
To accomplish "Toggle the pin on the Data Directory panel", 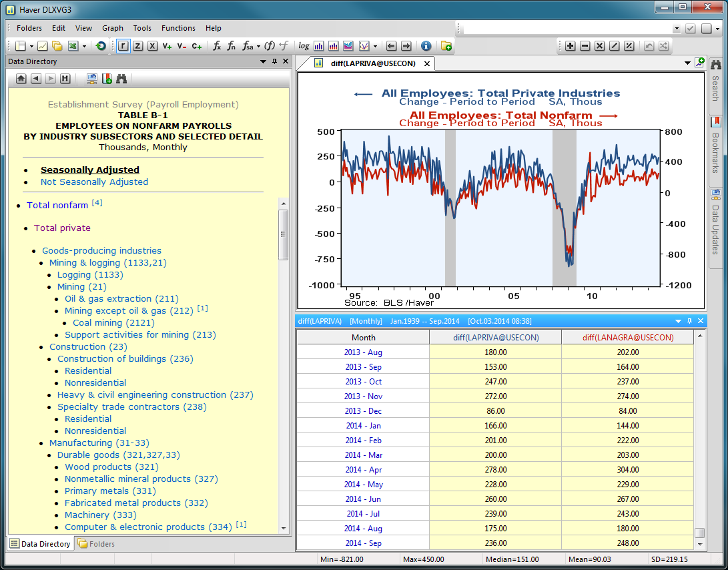I will (x=274, y=61).
